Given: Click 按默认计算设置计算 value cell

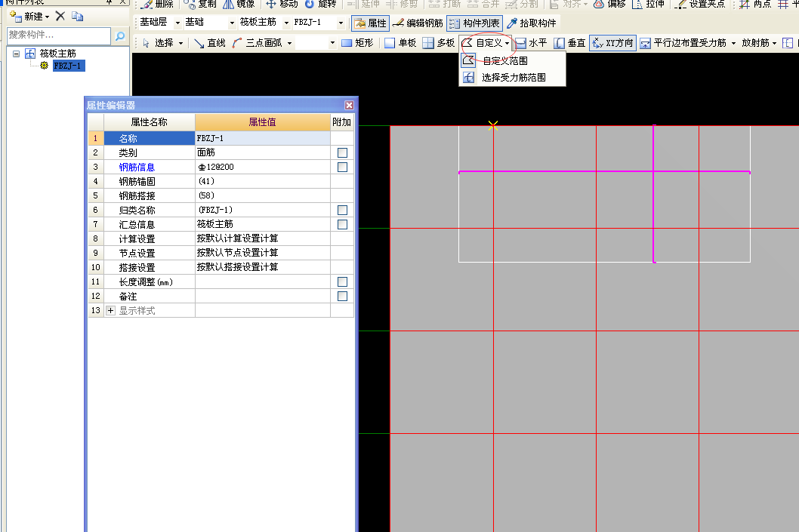Looking at the screenshot, I should (262, 238).
